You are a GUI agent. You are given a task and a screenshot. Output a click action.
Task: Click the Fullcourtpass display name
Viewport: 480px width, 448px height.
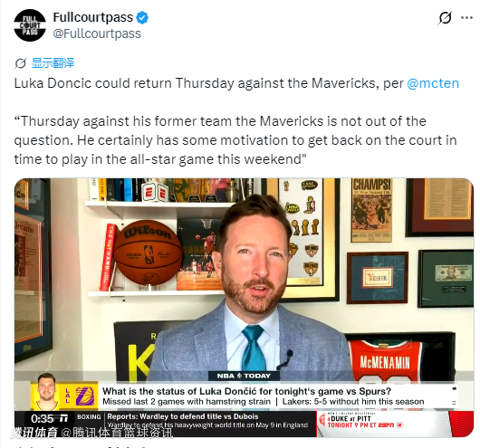coord(93,17)
